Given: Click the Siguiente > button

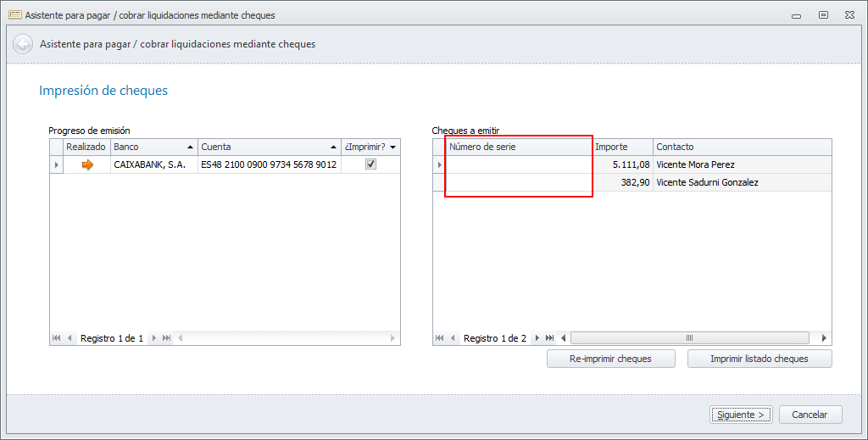Looking at the screenshot, I should (x=741, y=415).
